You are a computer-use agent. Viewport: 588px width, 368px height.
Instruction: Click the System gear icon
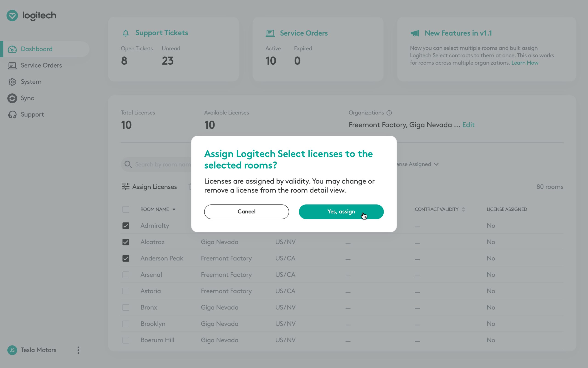coord(12,82)
